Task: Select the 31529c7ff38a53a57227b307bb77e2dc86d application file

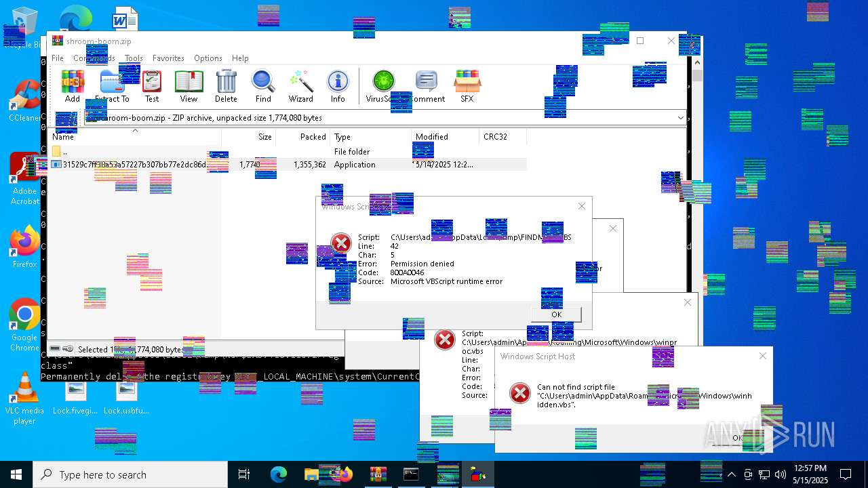Action: pos(288,165)
